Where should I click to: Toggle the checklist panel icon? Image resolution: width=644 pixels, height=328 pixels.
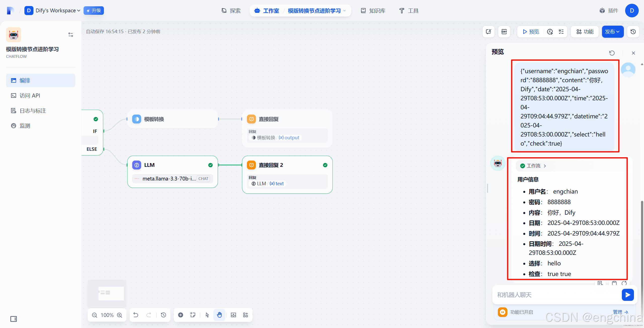point(561,32)
